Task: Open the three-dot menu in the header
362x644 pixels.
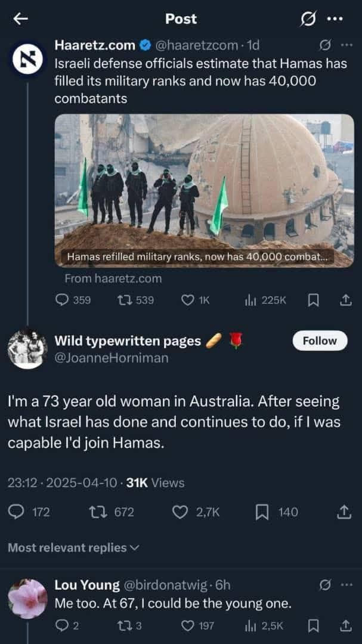Action: pos(336,19)
